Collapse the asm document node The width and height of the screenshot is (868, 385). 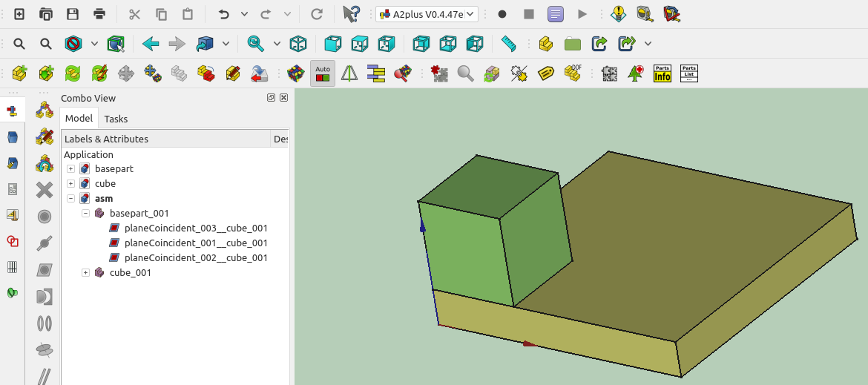pyautogui.click(x=71, y=199)
